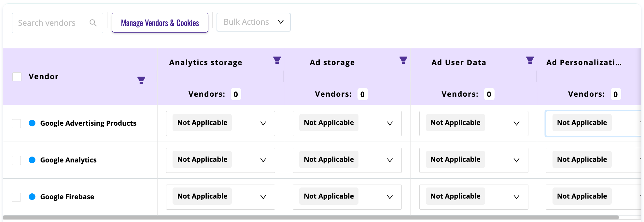Filter the Ad User Data column
Screen dimensions: 644x222
click(530, 60)
